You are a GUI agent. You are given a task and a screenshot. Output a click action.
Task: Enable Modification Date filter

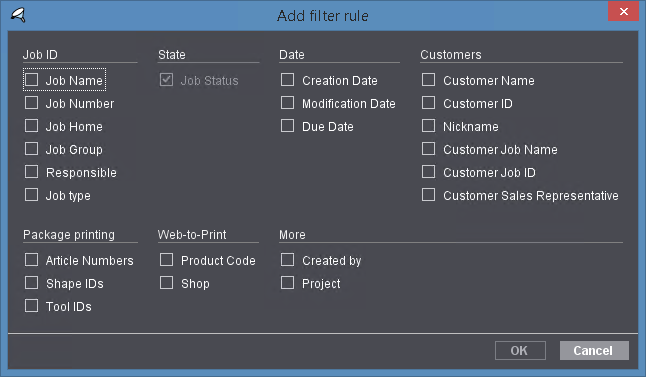[x=288, y=103]
